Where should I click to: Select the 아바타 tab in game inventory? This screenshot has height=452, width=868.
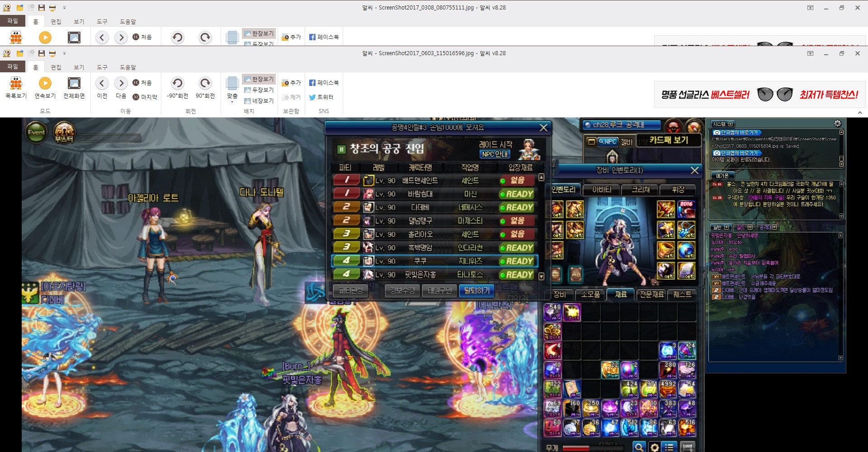[602, 190]
